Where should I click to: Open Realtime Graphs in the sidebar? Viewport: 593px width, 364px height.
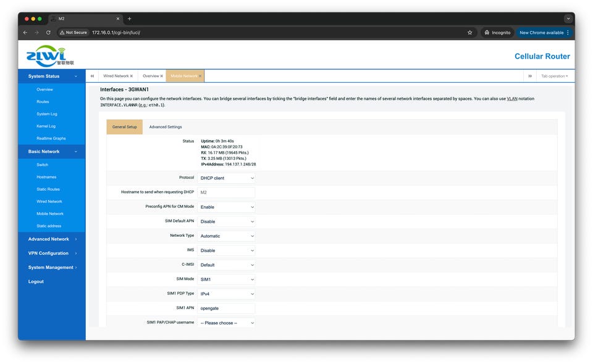click(x=51, y=139)
